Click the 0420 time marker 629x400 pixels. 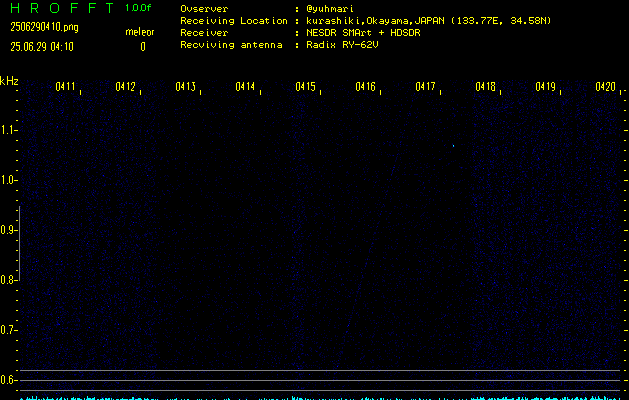[605, 87]
